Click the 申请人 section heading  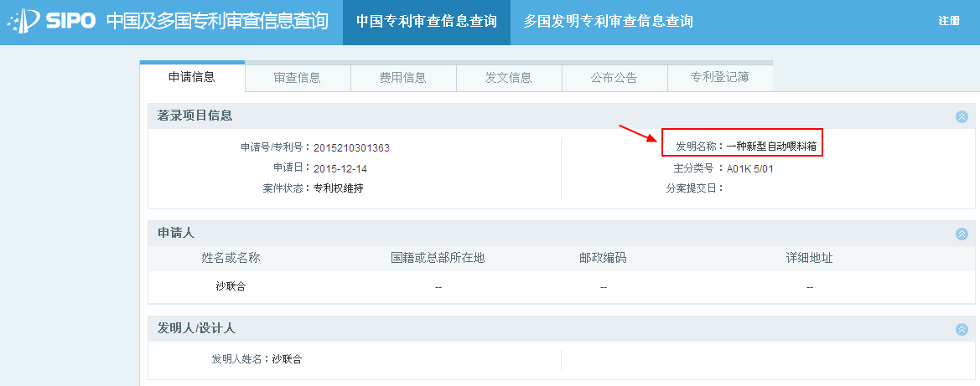pyautogui.click(x=175, y=233)
